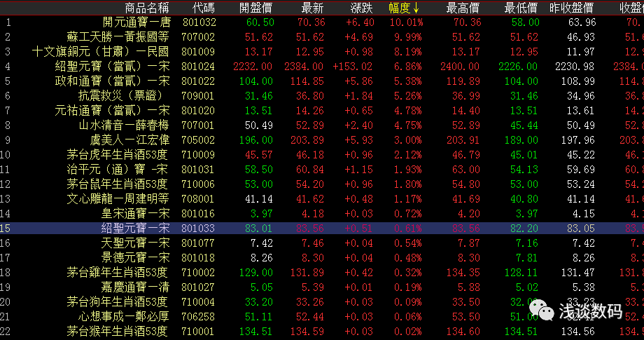Select 山水清音一薛春梅 row

click(x=322, y=125)
